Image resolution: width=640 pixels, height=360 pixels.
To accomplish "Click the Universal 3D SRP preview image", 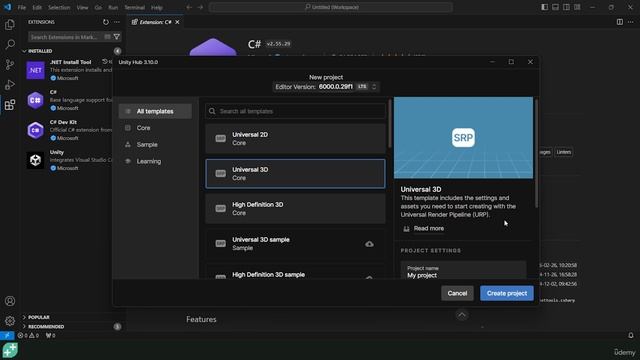I will click(463, 138).
